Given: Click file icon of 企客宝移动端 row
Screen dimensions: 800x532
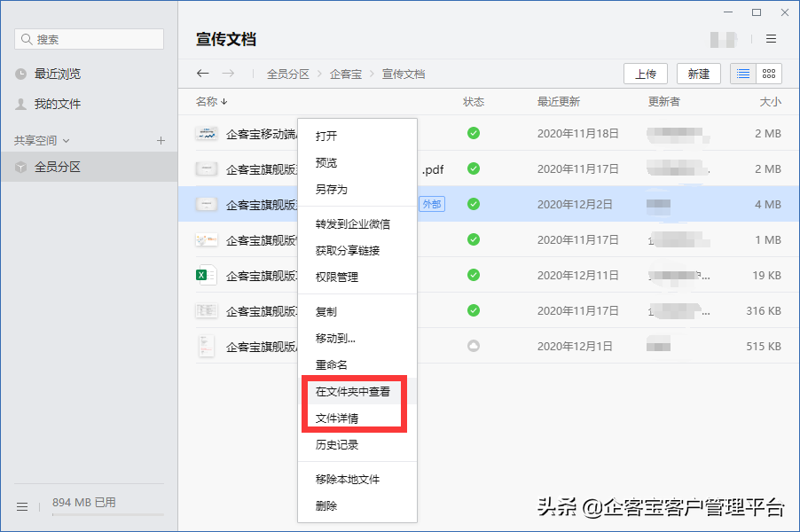Looking at the screenshot, I should (207, 134).
